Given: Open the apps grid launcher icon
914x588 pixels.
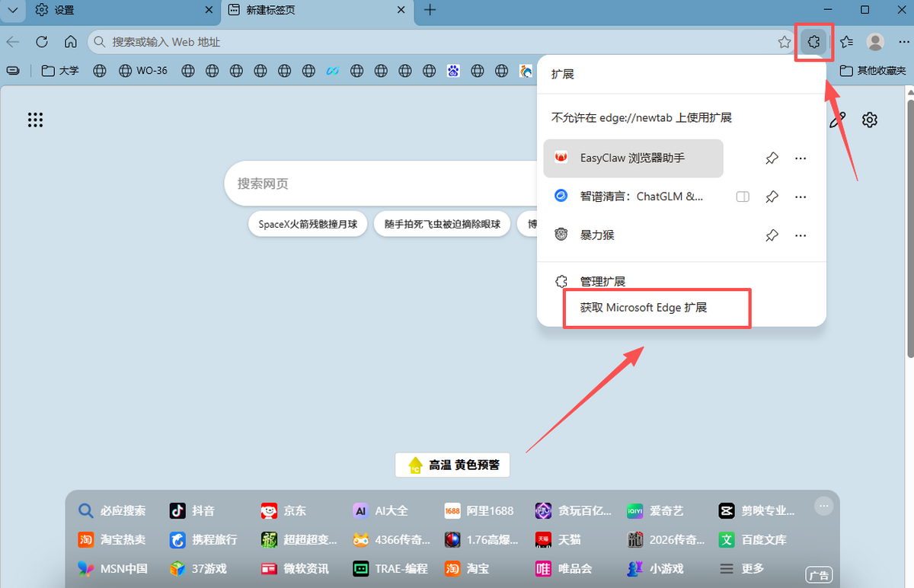Looking at the screenshot, I should click(x=35, y=120).
